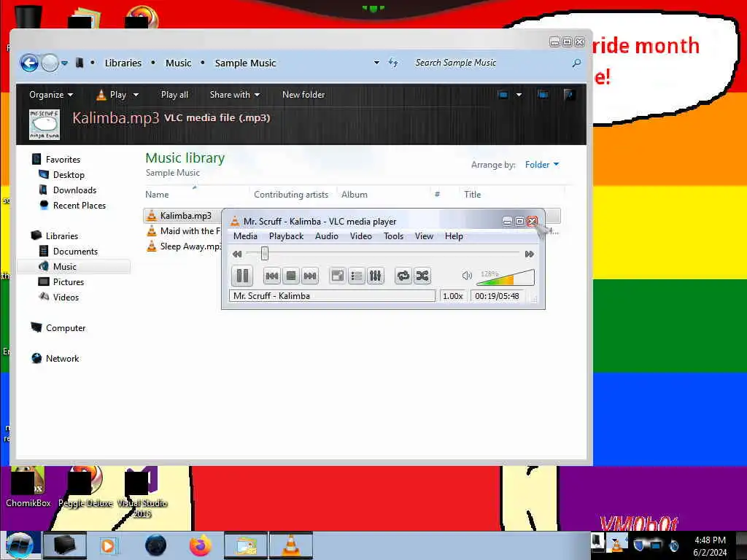The width and height of the screenshot is (747, 560).
Task: Open the Tools menu in VLC
Action: pos(393,236)
